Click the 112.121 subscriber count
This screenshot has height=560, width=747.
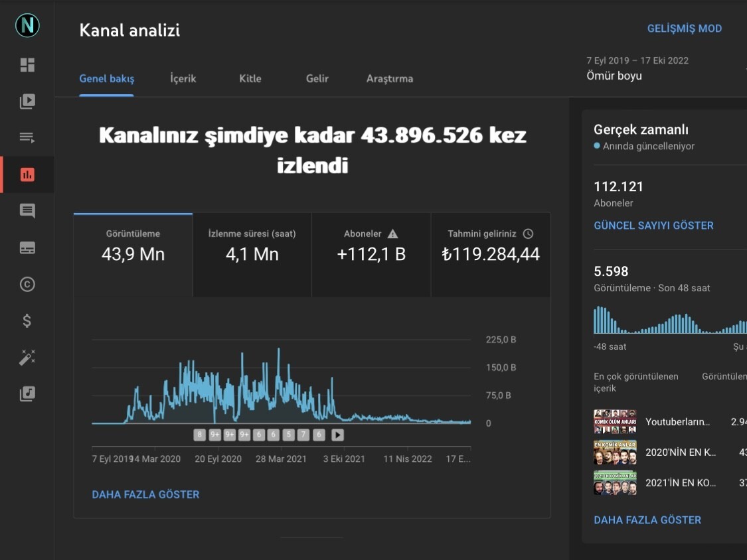[618, 186]
